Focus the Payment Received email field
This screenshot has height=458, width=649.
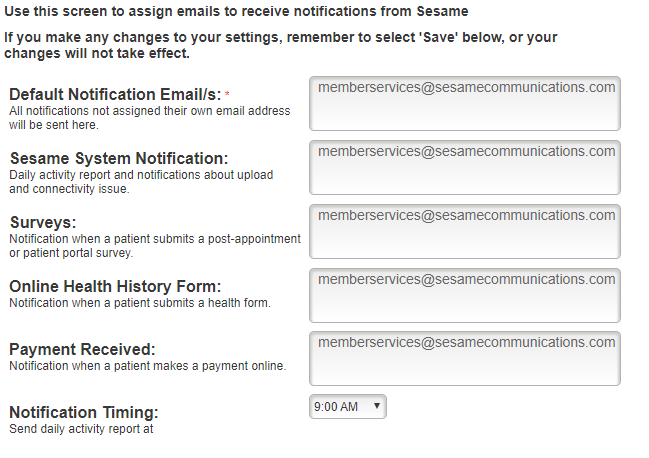464,358
